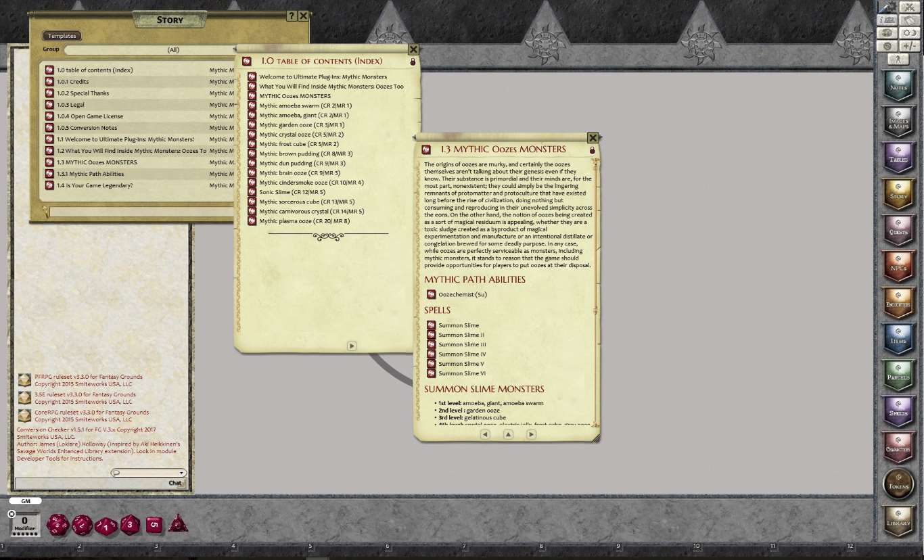Click the day/night lighting toolbar button
Viewport: 924px width, 560px height.
pos(910,33)
